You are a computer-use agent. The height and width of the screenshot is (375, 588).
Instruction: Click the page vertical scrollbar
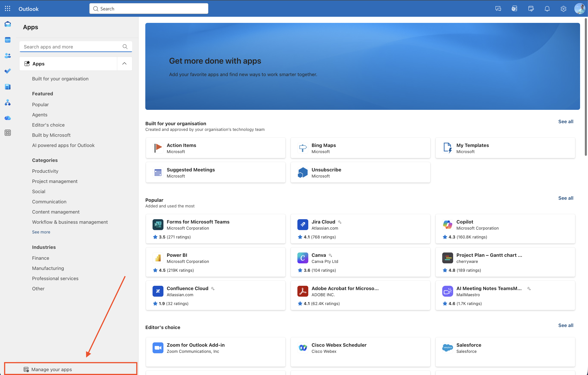pyautogui.click(x=586, y=87)
